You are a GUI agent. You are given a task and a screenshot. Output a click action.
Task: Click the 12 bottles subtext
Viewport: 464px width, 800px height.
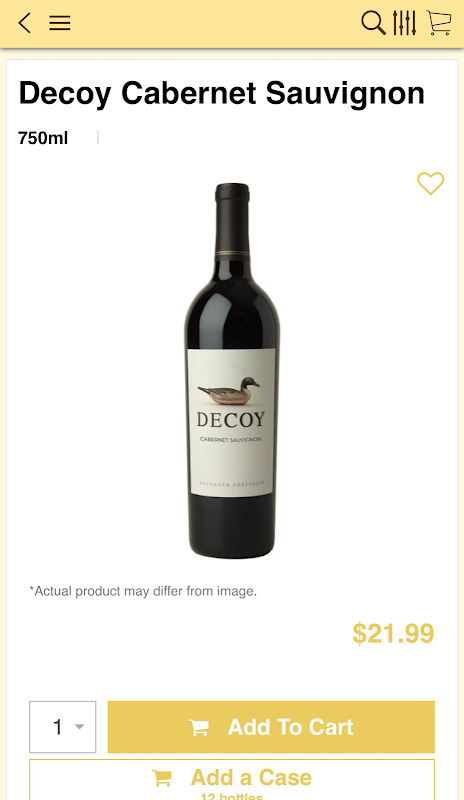232,796
